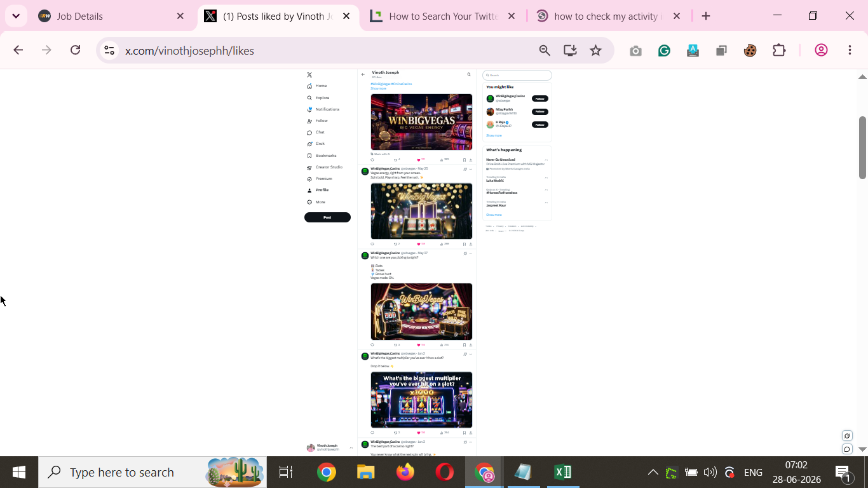Open the WINBIGVEGAS Big Vegas Energy image
Image resolution: width=868 pixels, height=488 pixels.
pos(421,122)
